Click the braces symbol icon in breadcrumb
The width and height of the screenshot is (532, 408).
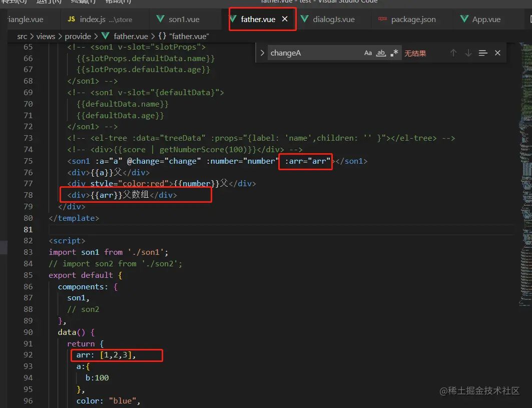162,36
